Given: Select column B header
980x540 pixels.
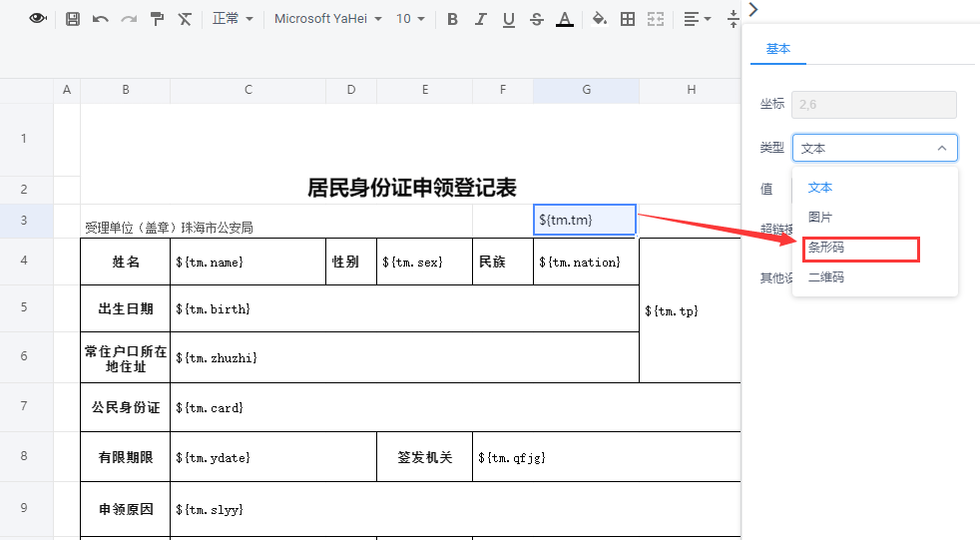Looking at the screenshot, I should [126, 90].
